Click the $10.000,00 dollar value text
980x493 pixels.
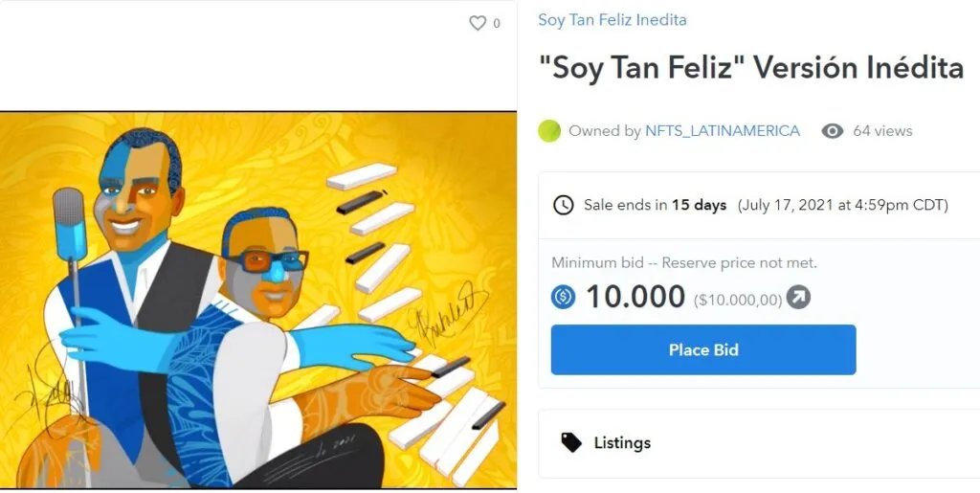click(x=738, y=301)
